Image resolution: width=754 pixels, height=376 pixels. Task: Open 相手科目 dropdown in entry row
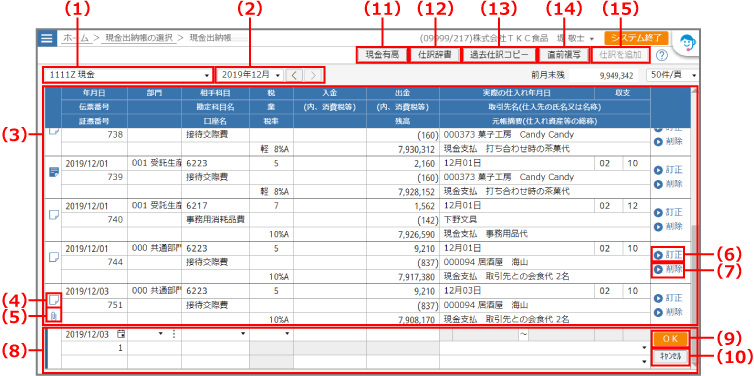[x=243, y=334]
